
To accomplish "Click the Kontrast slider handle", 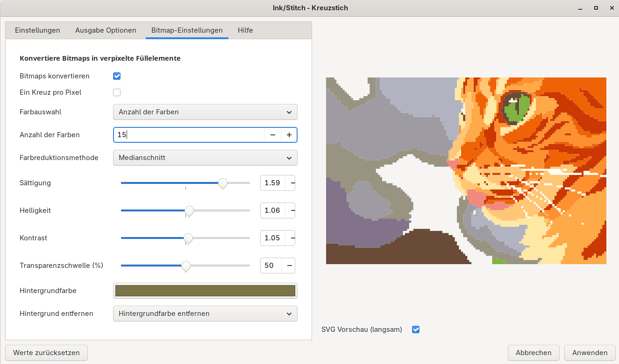I will click(x=188, y=238).
